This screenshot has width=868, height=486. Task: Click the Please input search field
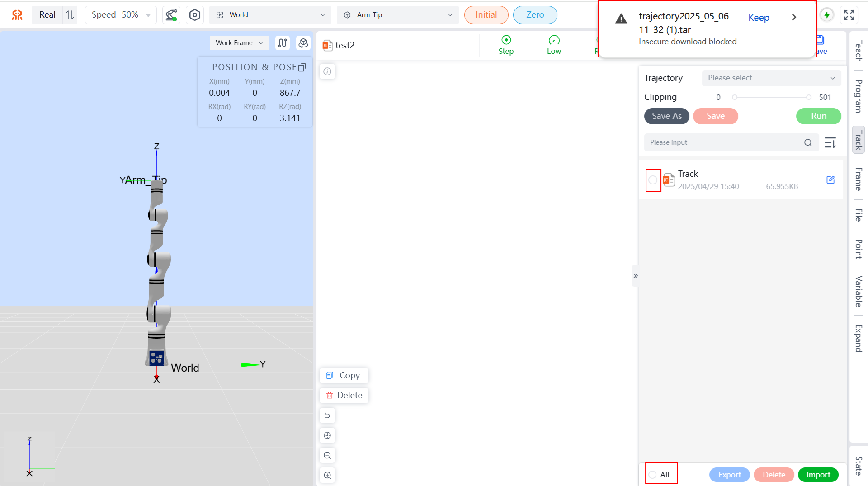[x=723, y=142]
